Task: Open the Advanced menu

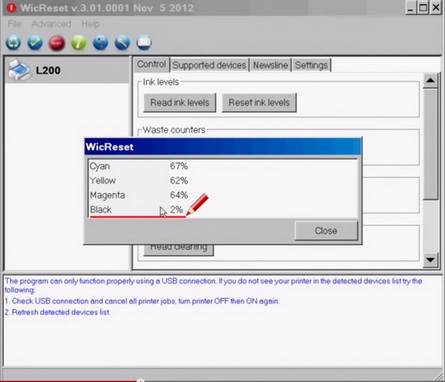Action: (51, 24)
